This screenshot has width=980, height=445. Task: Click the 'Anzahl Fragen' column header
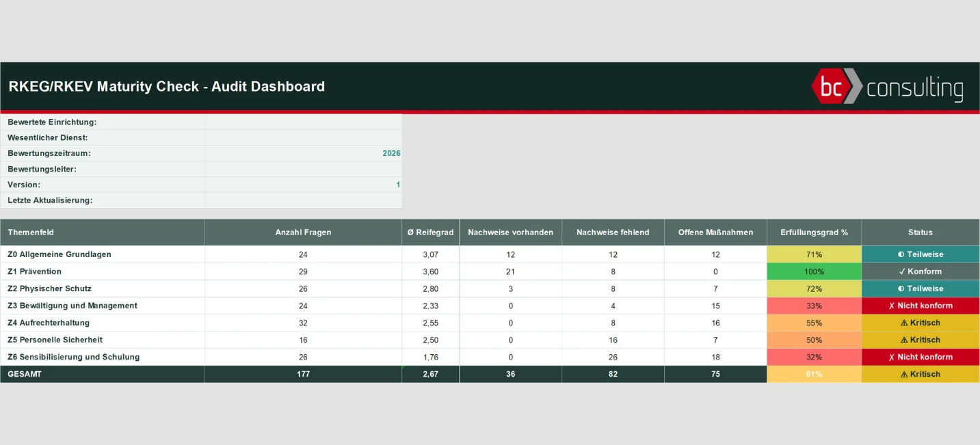pos(303,232)
